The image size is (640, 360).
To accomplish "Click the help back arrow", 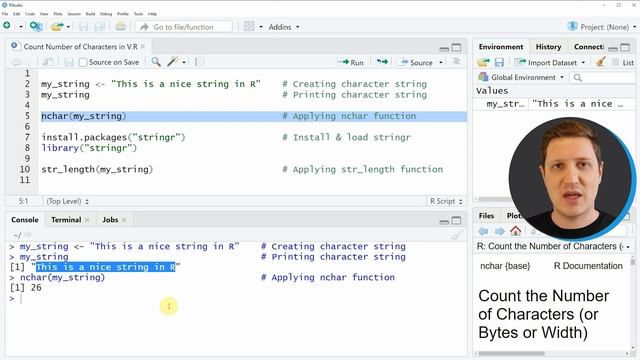I will point(483,231).
